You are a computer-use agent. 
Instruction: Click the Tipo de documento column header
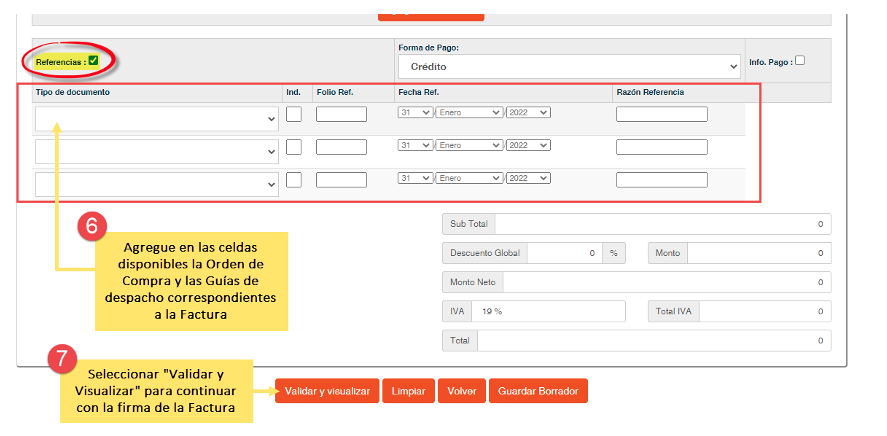[x=73, y=92]
